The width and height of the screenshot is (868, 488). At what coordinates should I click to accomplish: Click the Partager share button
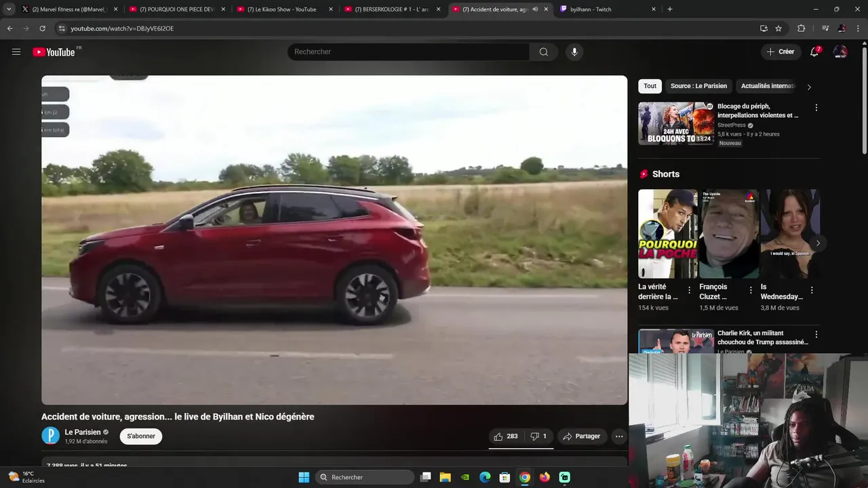click(x=582, y=436)
